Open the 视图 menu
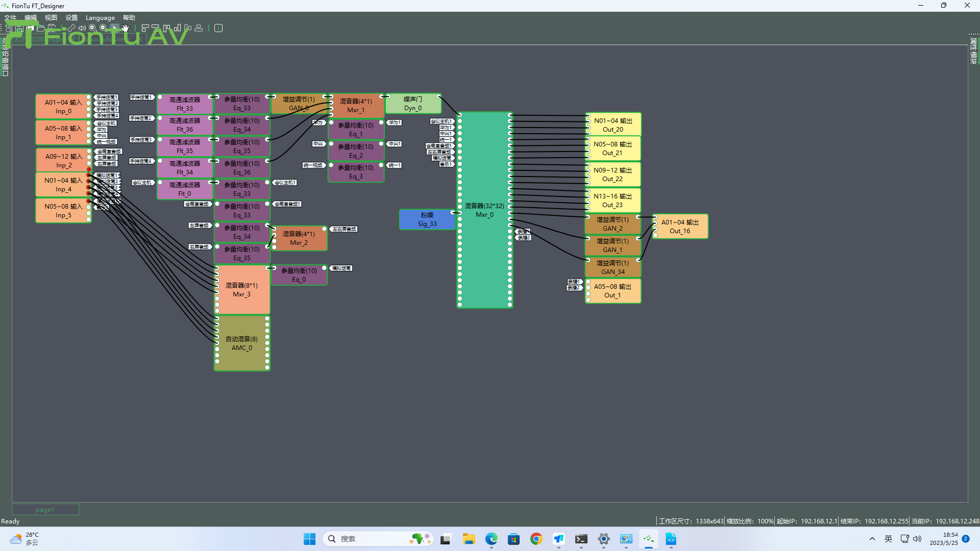 (51, 17)
